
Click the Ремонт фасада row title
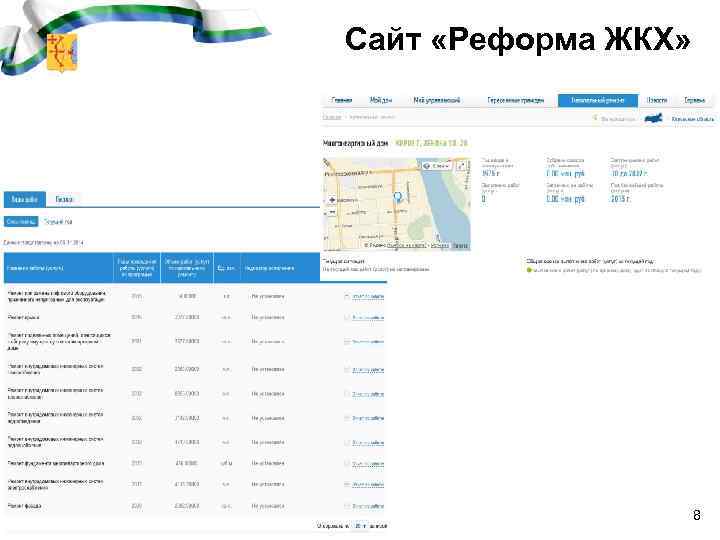(24, 506)
